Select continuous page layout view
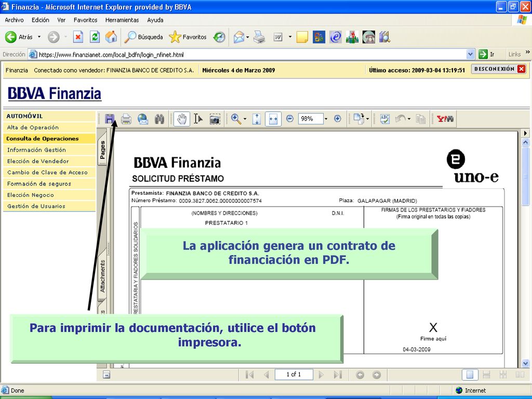532x399 pixels. coord(486,375)
